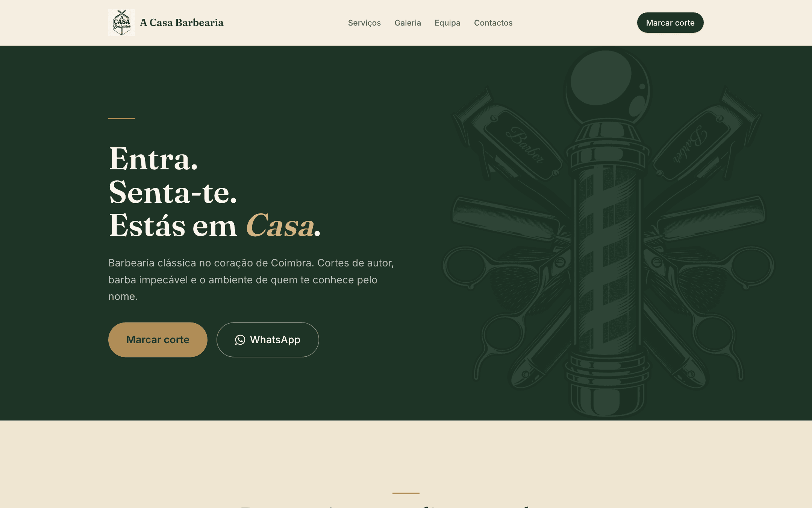Click the barber pole illustration

point(608,233)
